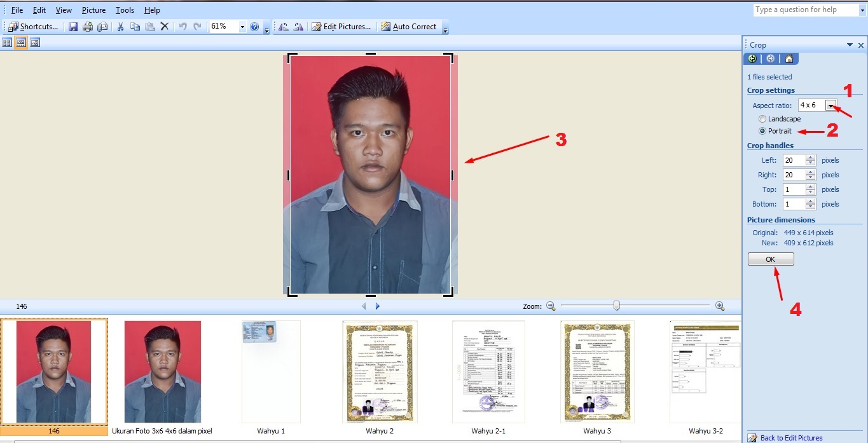Viewport: 868px width, 443px height.
Task: Click the Undo arrow icon
Action: click(183, 27)
